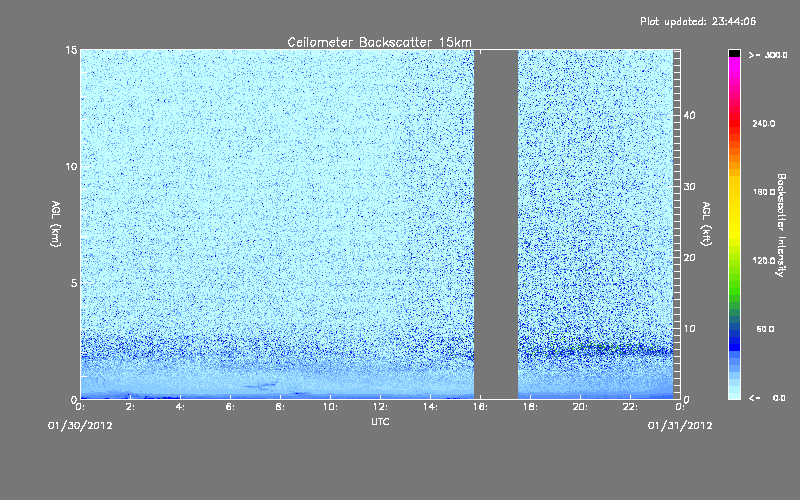The width and height of the screenshot is (800, 500).
Task: Click the red band of the colorbar
Action: [734, 122]
